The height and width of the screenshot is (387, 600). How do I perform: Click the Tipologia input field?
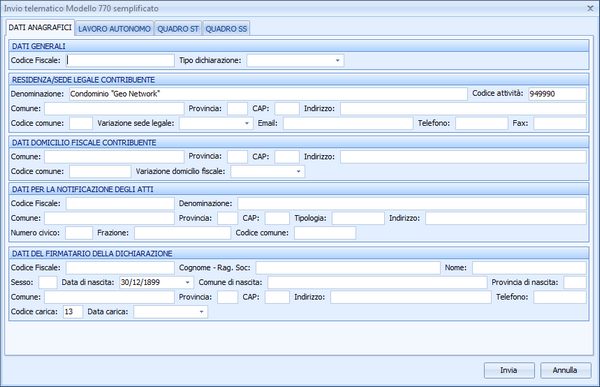click(x=358, y=218)
